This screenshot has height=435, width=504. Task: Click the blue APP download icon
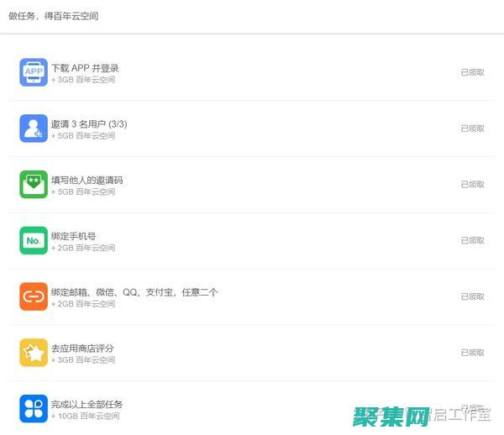(x=34, y=72)
